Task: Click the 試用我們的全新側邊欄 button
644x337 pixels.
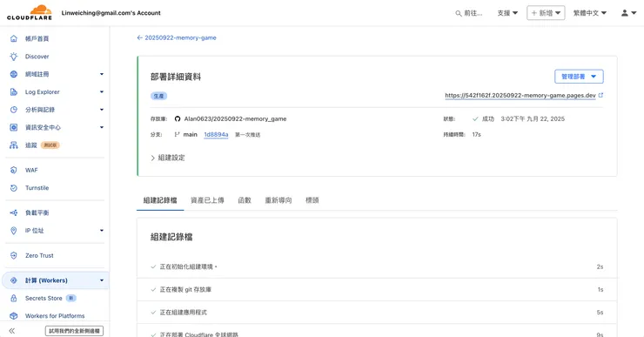Action: point(74,331)
